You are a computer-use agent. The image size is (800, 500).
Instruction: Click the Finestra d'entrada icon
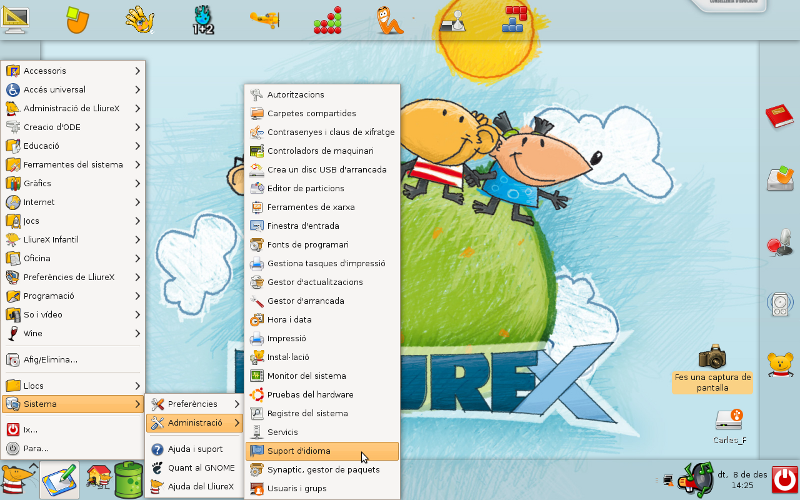[257, 226]
